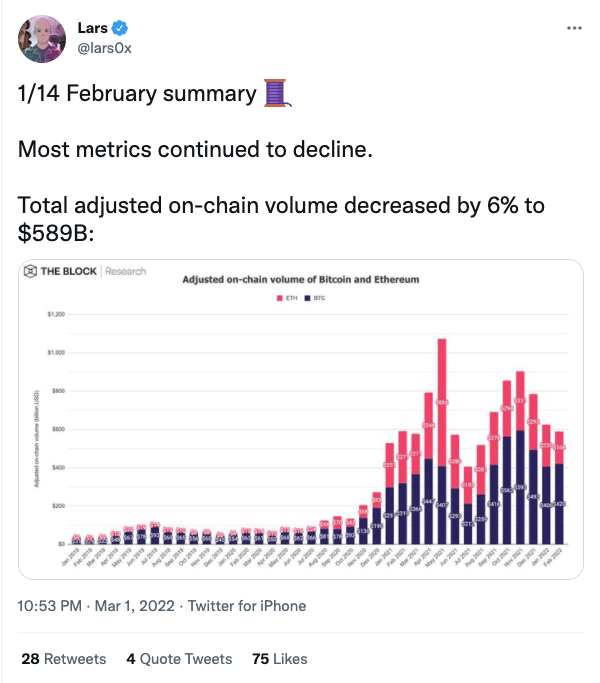
Task: Open Lars's profile avatar picture
Action: click(x=39, y=38)
